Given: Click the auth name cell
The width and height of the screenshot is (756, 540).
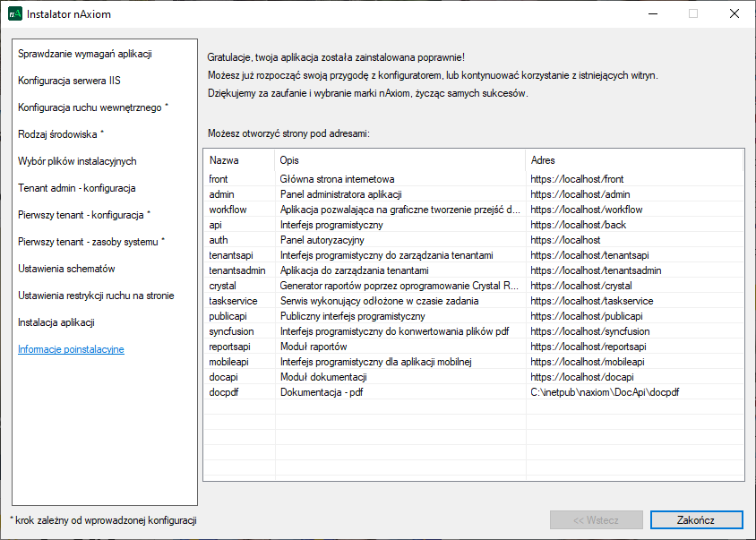Looking at the screenshot, I should [219, 240].
